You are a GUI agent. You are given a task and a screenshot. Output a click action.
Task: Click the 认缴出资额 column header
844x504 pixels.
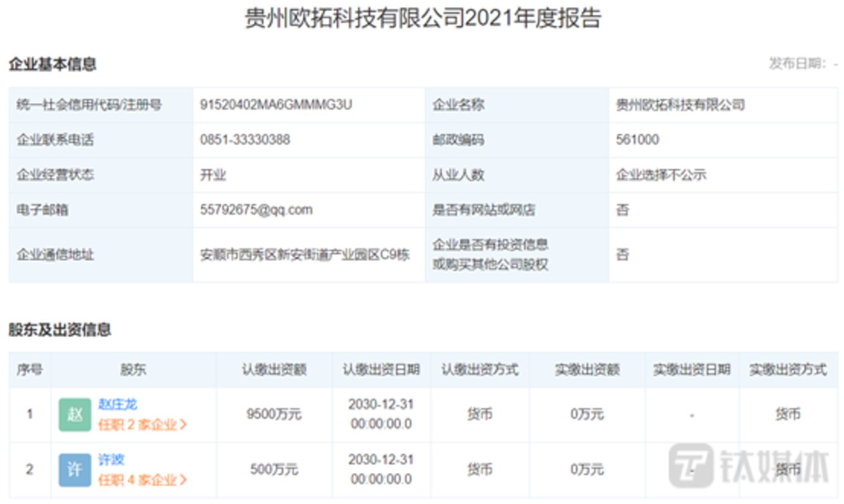click(x=274, y=370)
